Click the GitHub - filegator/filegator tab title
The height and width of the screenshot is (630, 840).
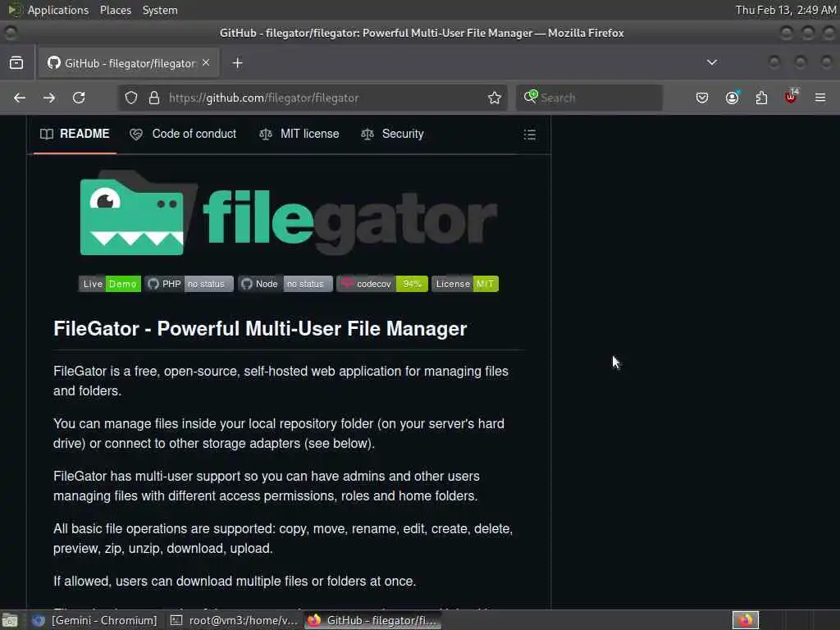pos(130,63)
